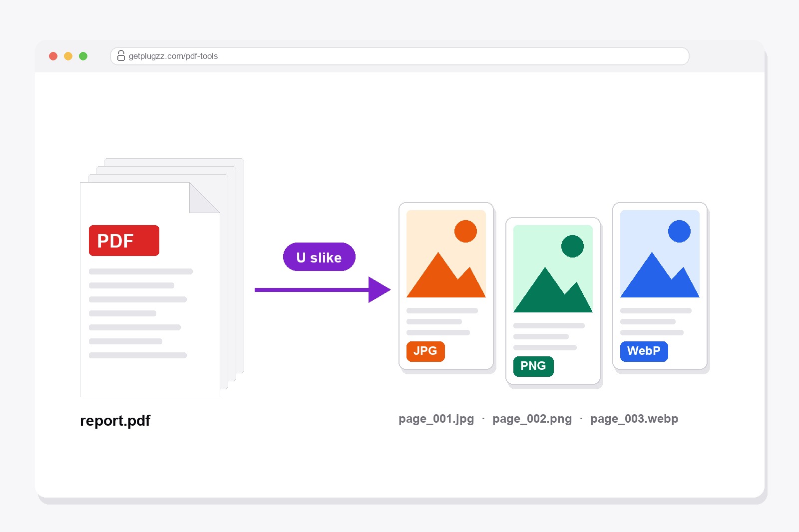
Task: Click the yellow minimize window dot
Action: (x=68, y=56)
